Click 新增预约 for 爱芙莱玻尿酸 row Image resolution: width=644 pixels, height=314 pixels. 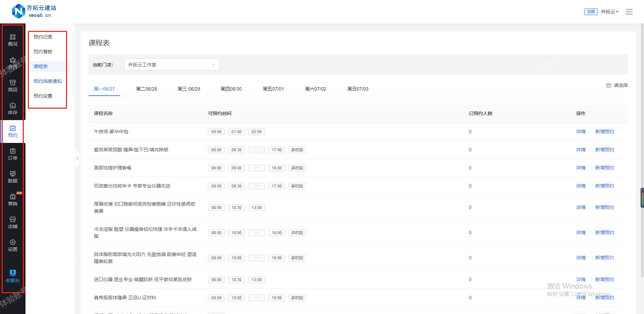click(x=605, y=150)
